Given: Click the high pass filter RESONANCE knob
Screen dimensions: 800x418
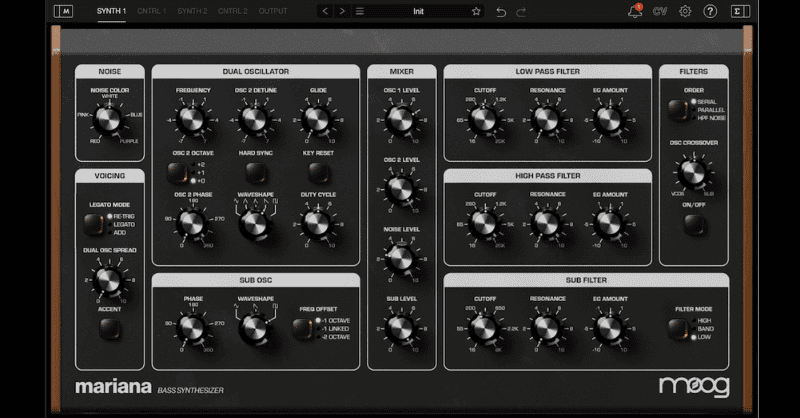Looking at the screenshot, I should [546, 224].
